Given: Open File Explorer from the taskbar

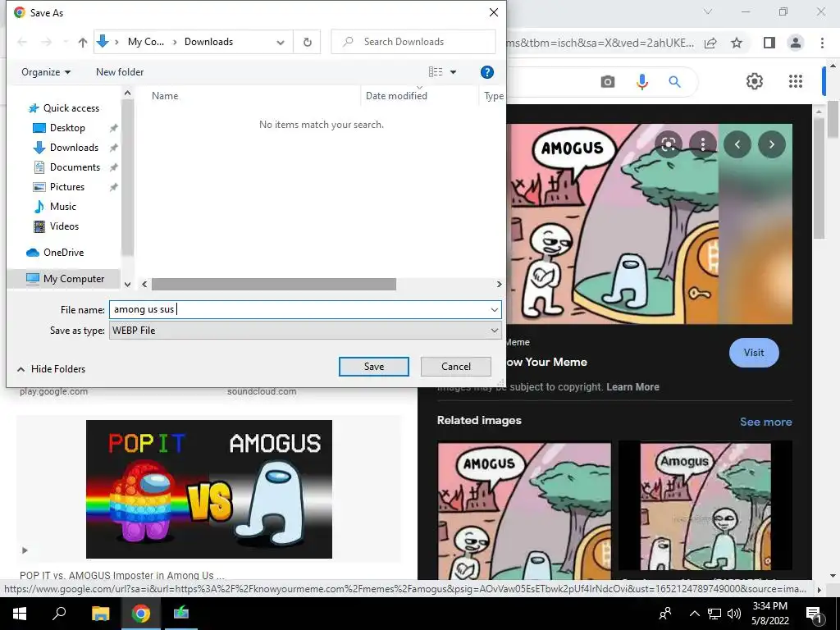Looking at the screenshot, I should 101,614.
